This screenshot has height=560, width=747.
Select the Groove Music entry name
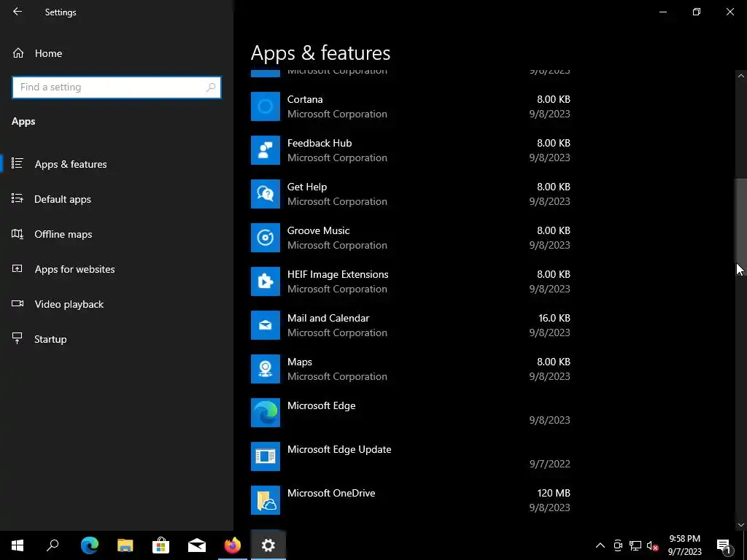[x=318, y=230]
